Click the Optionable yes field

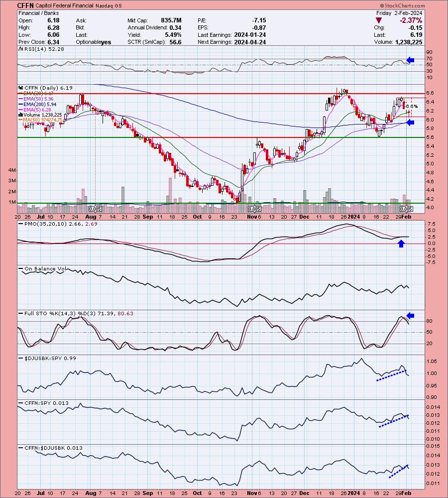(x=94, y=42)
